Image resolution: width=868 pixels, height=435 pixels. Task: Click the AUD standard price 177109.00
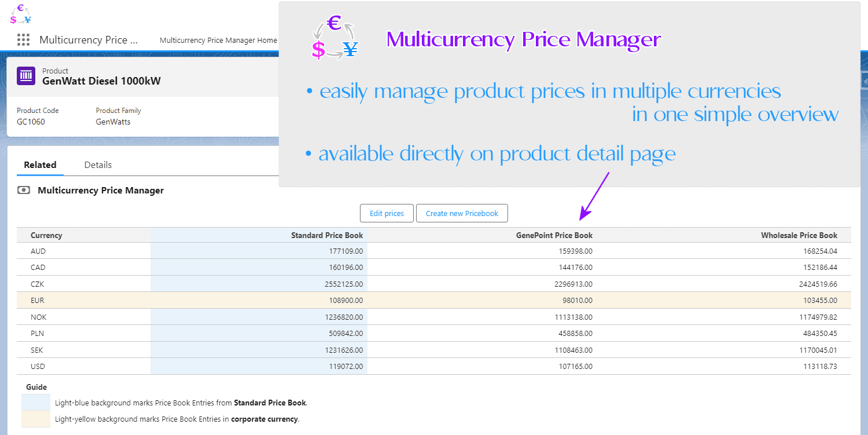tap(345, 251)
